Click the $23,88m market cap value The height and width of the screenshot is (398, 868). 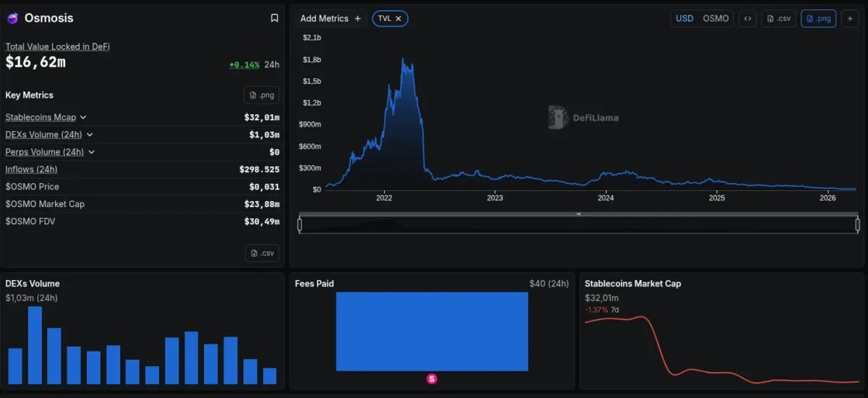[262, 204]
